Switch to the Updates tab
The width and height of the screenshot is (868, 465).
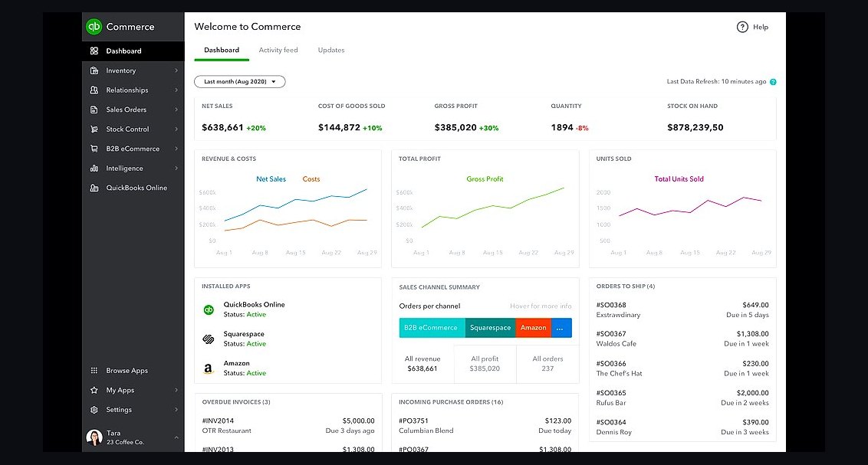click(331, 51)
